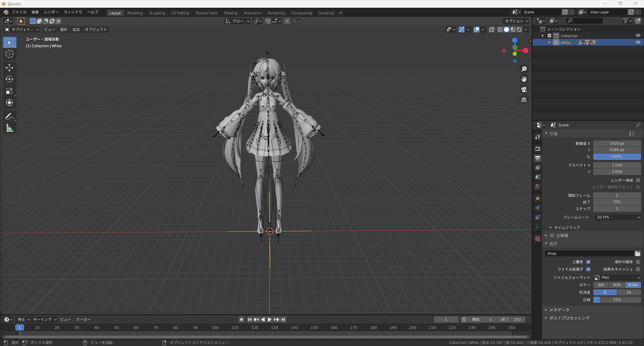This screenshot has width=644, height=346.
Task: Select the 3D Cursor tool
Action: [x=9, y=54]
